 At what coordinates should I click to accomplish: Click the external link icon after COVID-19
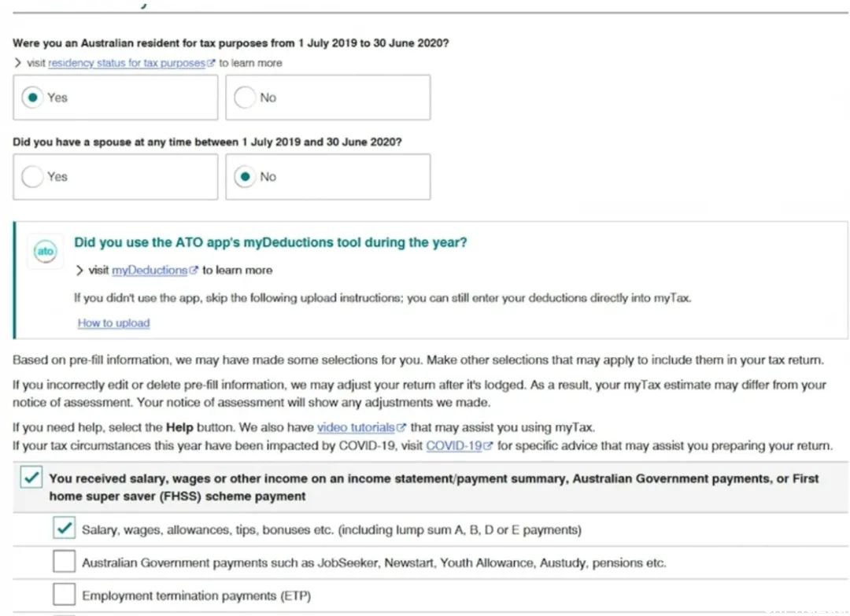(488, 445)
